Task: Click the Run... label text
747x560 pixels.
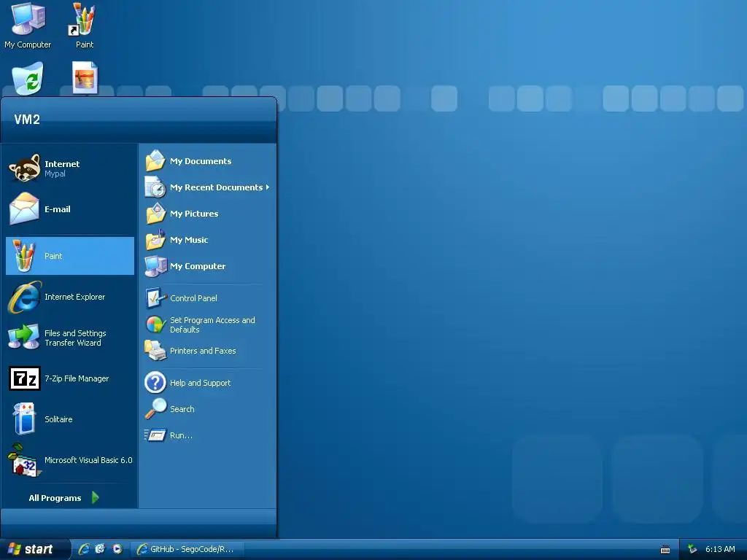Action: point(181,435)
